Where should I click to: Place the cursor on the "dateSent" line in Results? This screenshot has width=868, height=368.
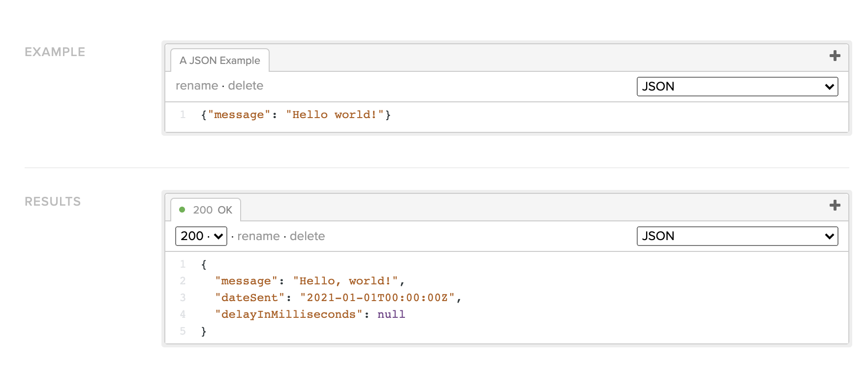pyautogui.click(x=338, y=298)
